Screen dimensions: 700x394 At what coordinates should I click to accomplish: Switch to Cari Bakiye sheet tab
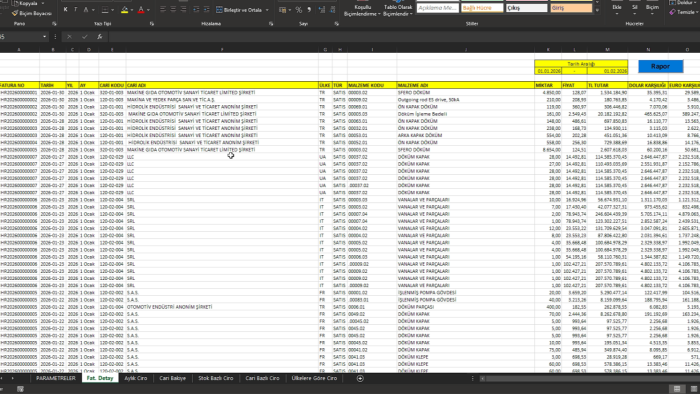[172, 378]
